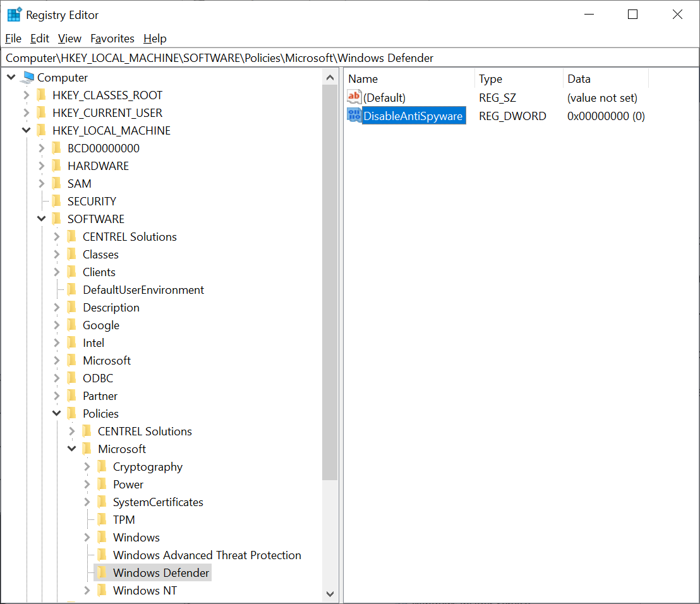700x604 pixels.
Task: Click the Google folder icon
Action: [72, 325]
